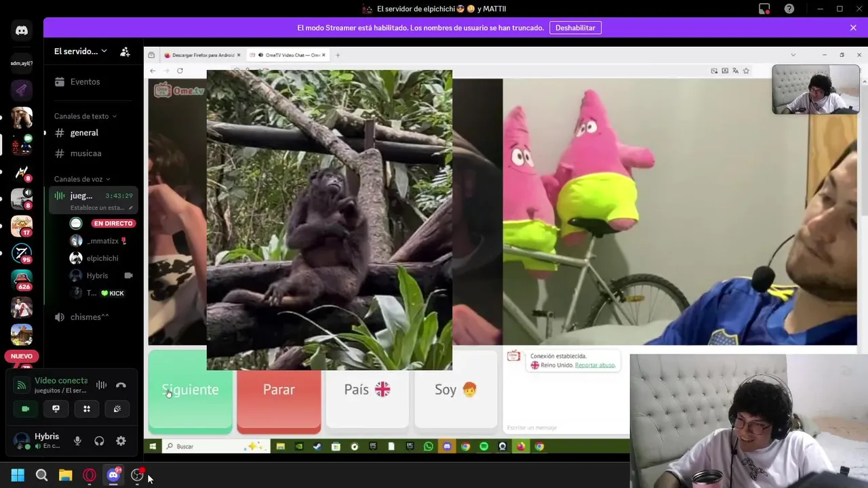Click the Escribe un mensaje chat field
Screen dimensions: 868x488
click(566, 428)
